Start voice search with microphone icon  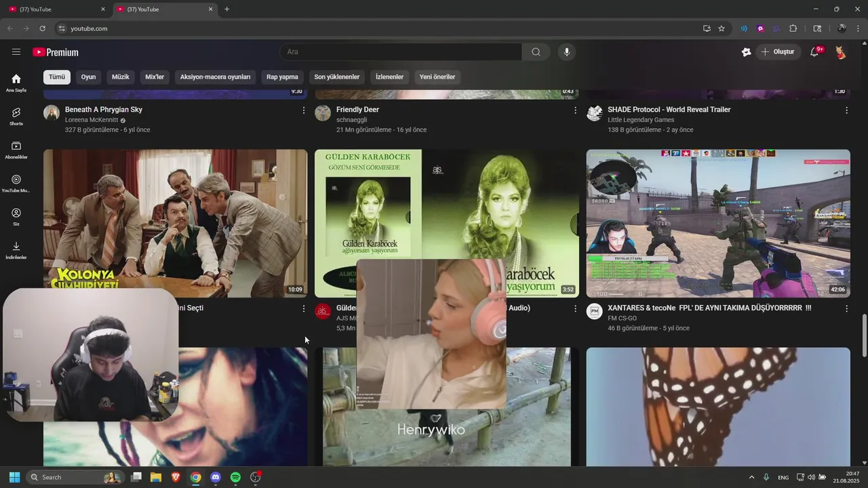pos(567,52)
